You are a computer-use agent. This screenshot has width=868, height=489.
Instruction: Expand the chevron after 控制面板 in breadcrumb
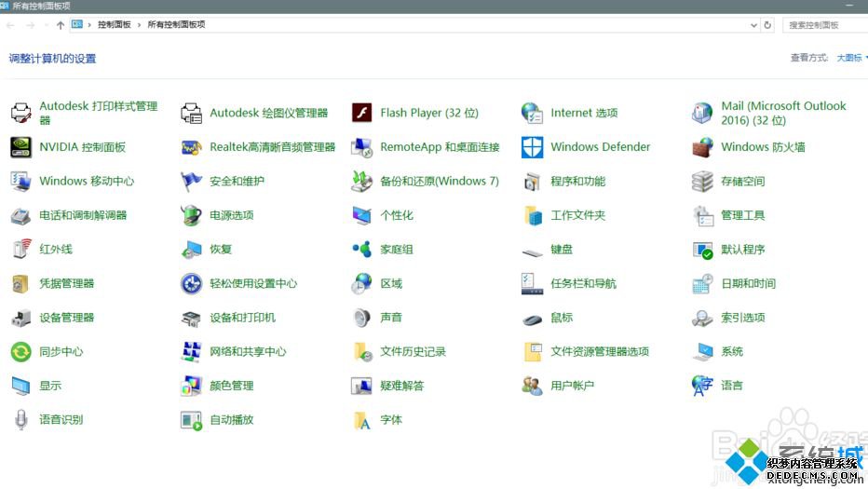[x=139, y=25]
